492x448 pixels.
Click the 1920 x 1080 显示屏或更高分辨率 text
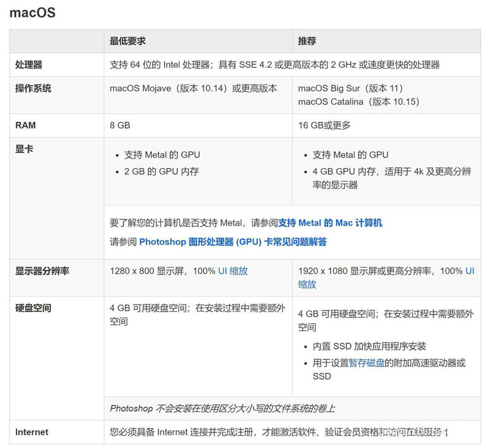coord(365,271)
